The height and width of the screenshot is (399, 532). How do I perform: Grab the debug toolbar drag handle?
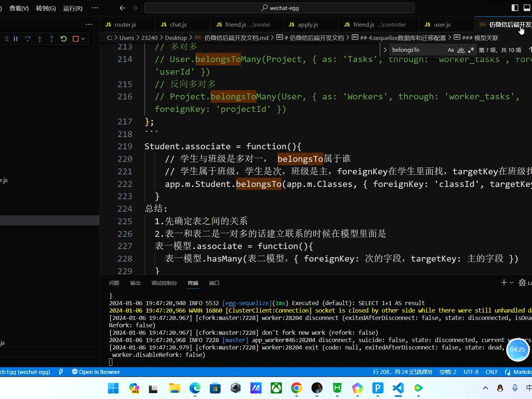point(6,38)
